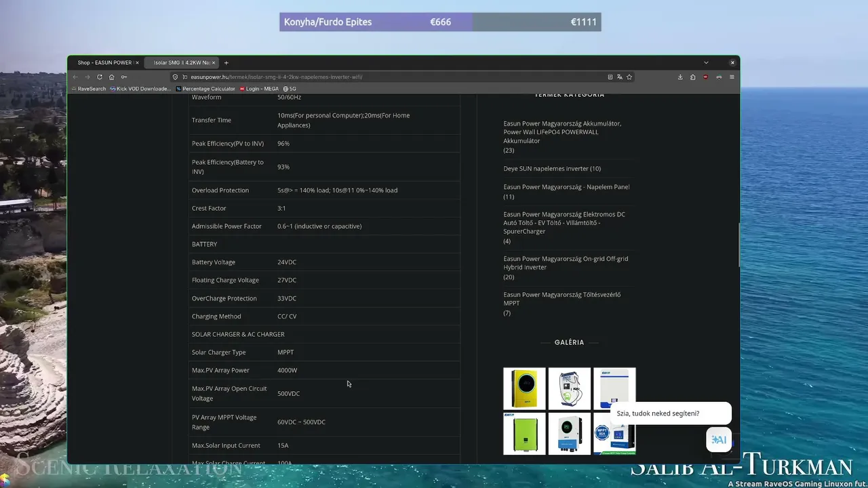This screenshot has height=488, width=868.
Task: Select the Isolar SMG II 4.2KW tab
Action: click(x=181, y=63)
